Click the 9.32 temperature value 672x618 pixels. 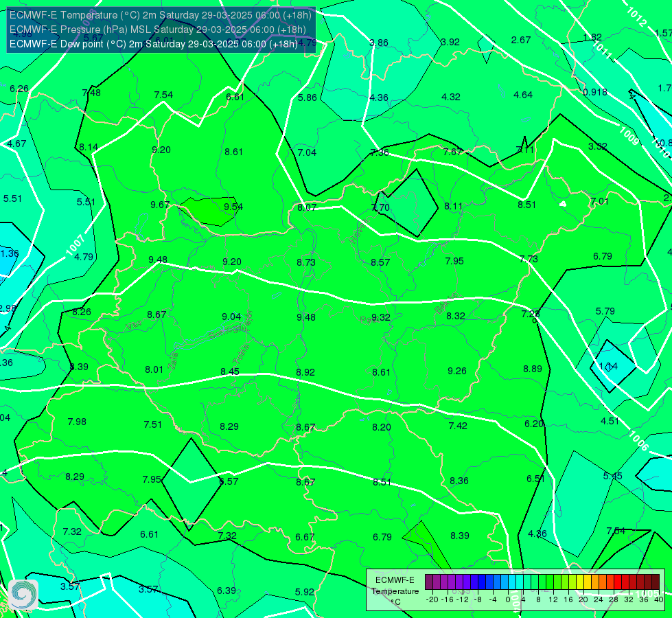click(380, 317)
